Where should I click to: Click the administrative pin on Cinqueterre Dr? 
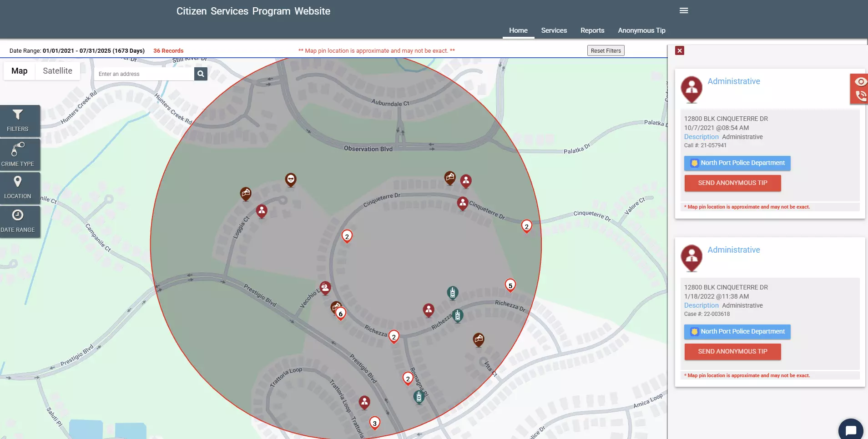click(x=463, y=204)
